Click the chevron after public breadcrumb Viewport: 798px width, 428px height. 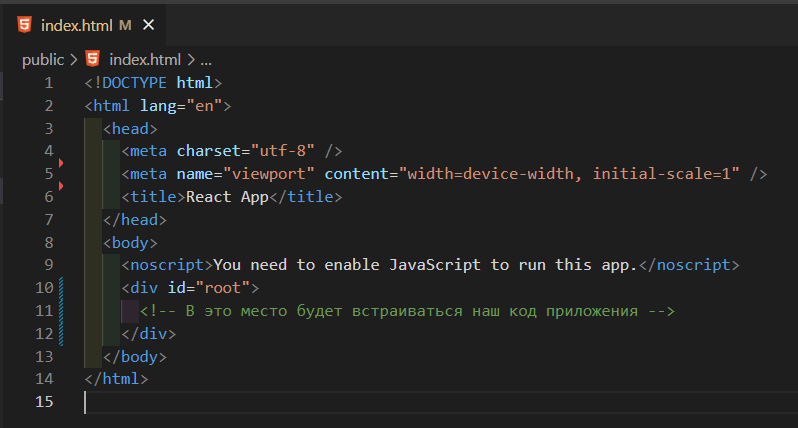(74, 60)
